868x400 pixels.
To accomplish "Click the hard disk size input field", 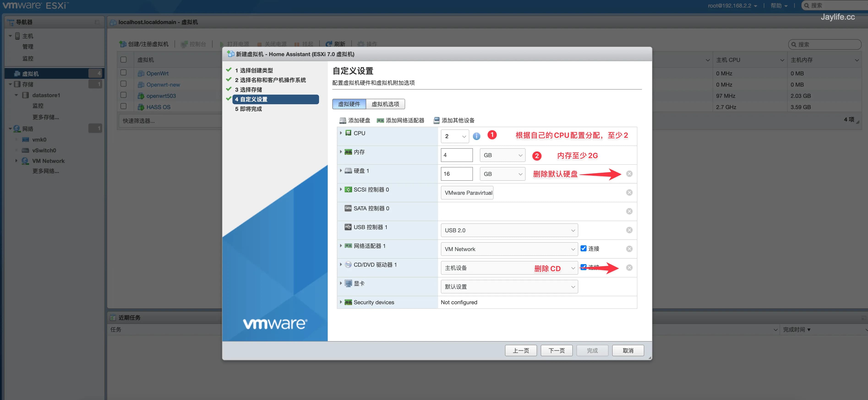I will coord(456,174).
